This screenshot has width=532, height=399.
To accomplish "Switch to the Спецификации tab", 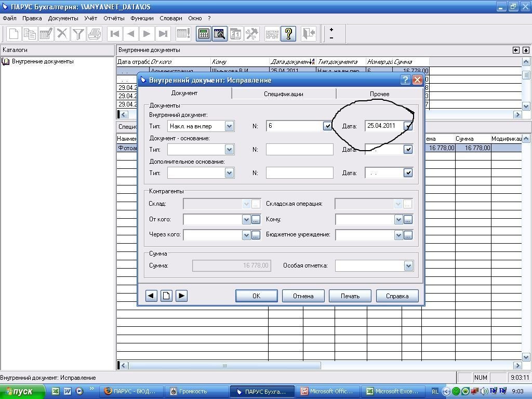I will pos(283,94).
